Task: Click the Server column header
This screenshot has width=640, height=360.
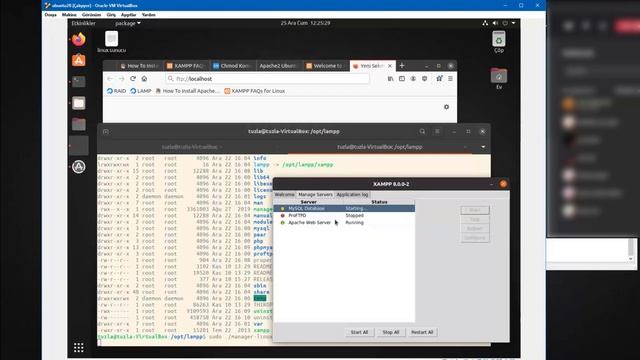Action: (x=309, y=202)
